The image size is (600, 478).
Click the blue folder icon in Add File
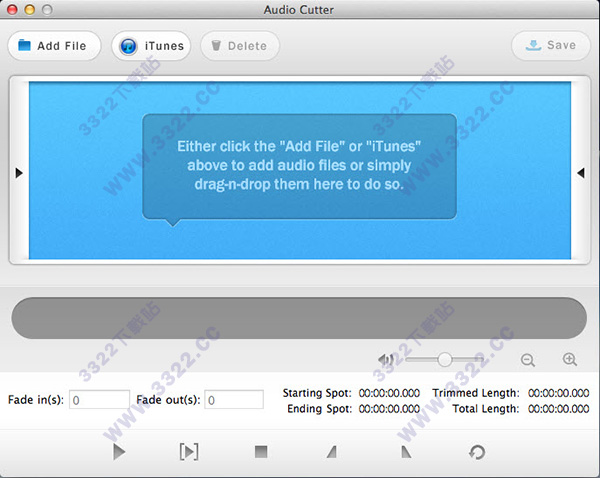pyautogui.click(x=24, y=45)
